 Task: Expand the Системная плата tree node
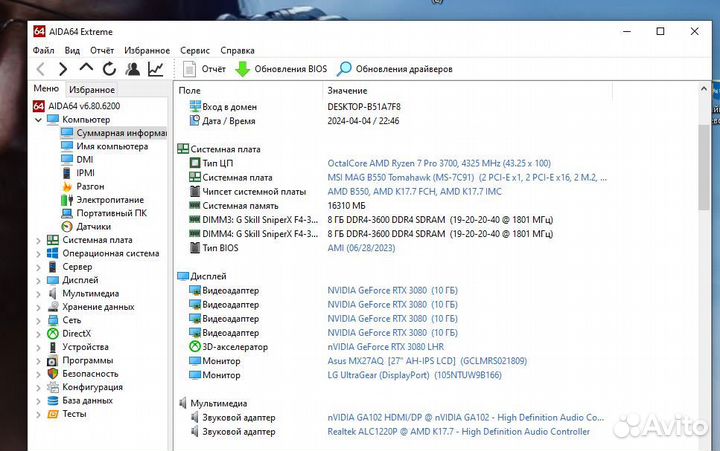(38, 240)
